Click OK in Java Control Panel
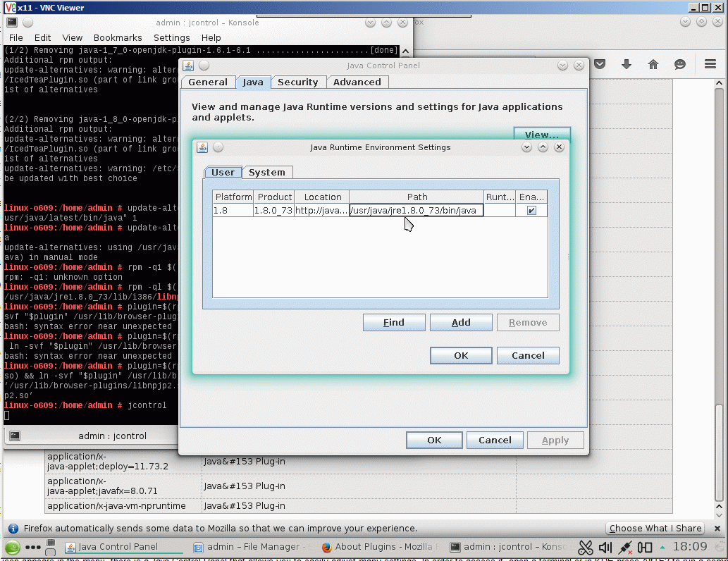This screenshot has height=561, width=728. (434, 440)
